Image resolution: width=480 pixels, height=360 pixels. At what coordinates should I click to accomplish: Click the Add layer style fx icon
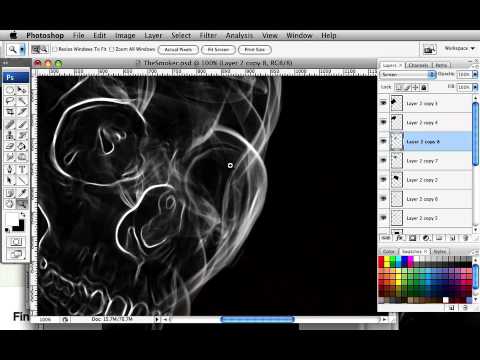point(399,238)
